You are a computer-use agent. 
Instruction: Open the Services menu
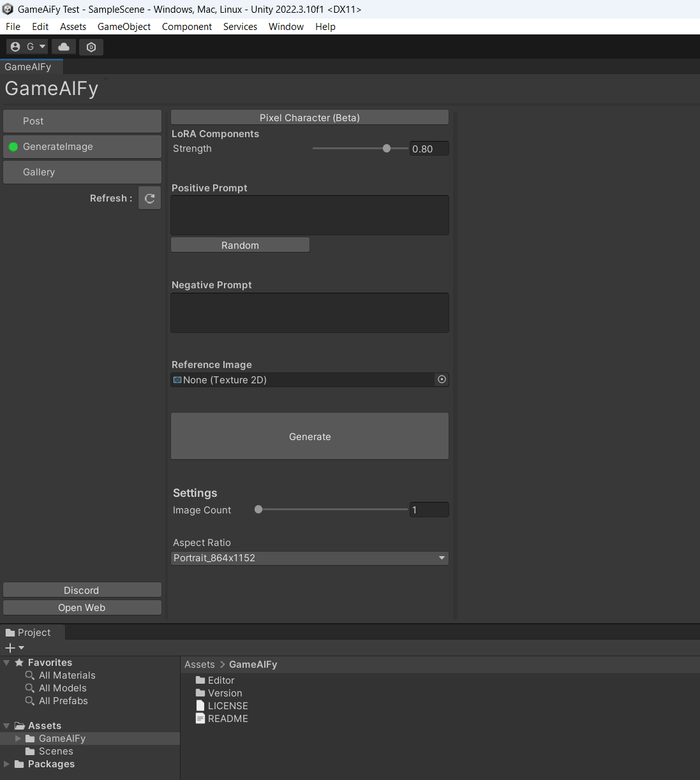(240, 27)
